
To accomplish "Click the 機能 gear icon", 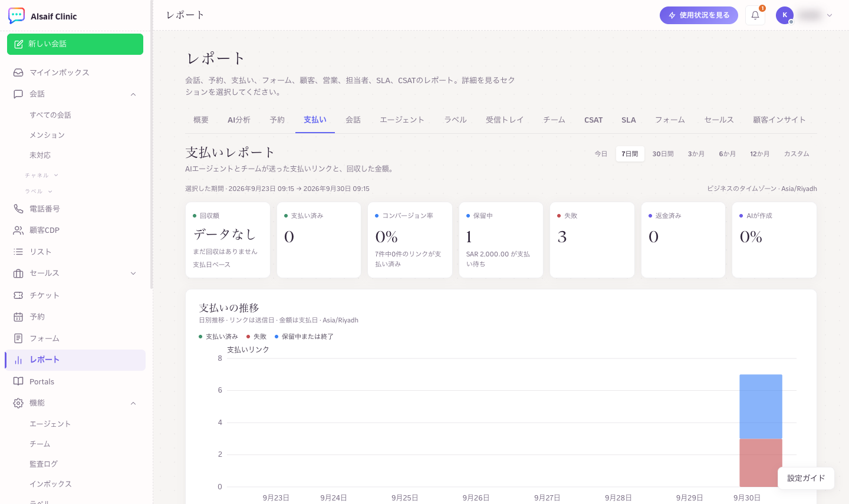I will (18, 403).
